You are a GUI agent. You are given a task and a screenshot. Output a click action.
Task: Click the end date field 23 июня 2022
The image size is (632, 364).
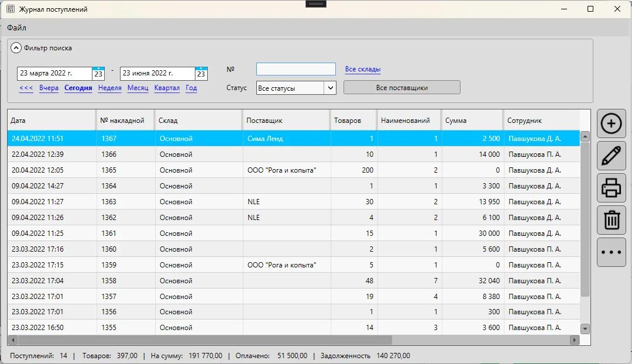[x=157, y=73]
